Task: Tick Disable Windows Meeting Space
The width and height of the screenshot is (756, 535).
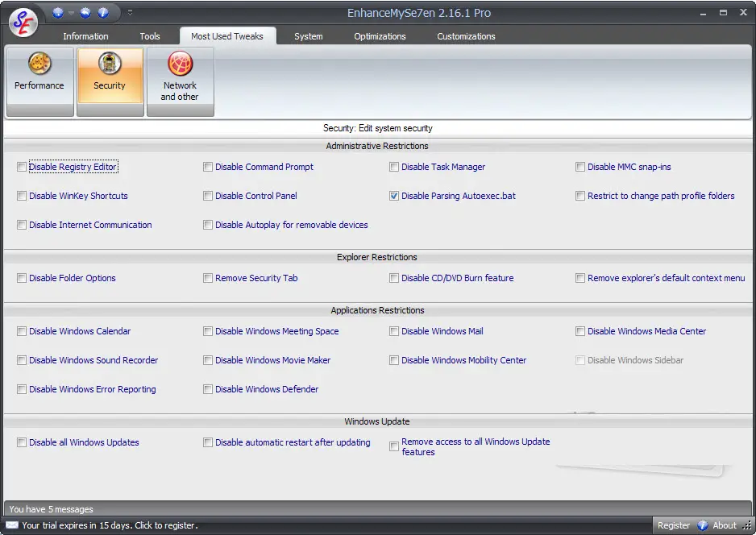Action: [x=208, y=331]
